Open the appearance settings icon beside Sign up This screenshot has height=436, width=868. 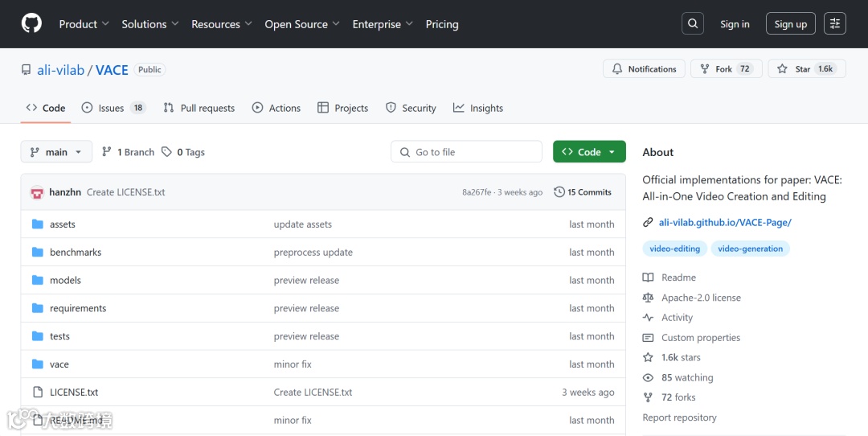[x=835, y=24]
